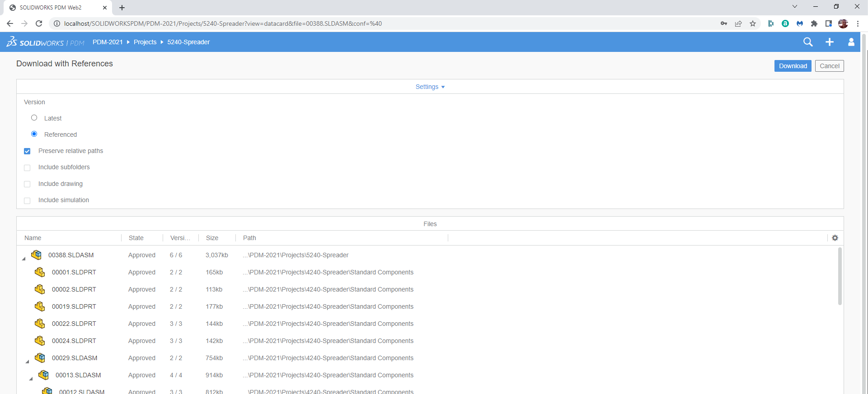Click the SOLIDWORKS PDM logo

click(45, 42)
